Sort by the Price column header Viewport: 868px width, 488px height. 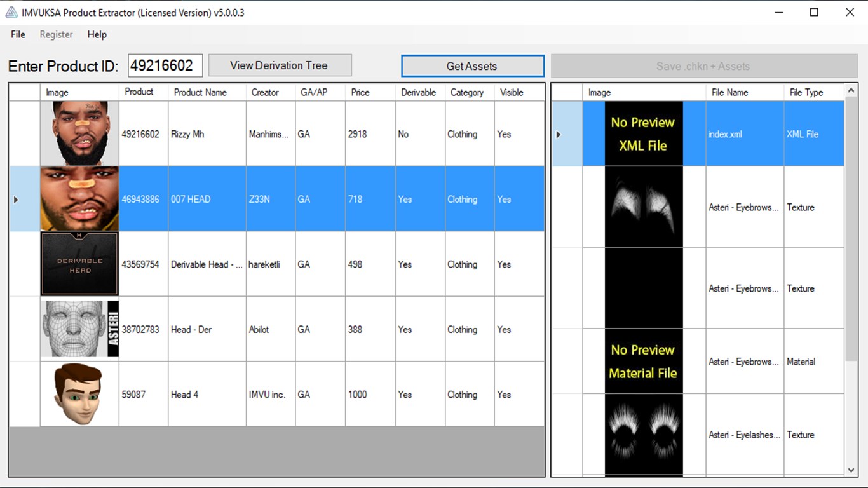(370, 92)
